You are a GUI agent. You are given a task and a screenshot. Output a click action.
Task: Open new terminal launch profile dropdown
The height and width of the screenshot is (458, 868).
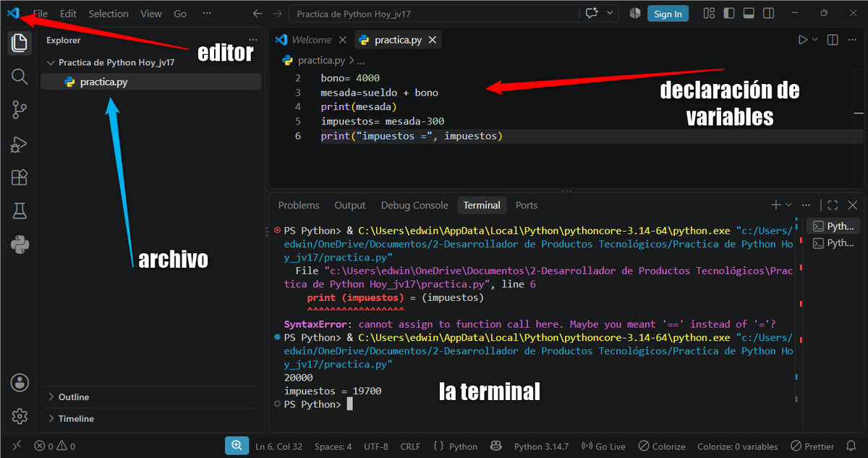coord(788,205)
